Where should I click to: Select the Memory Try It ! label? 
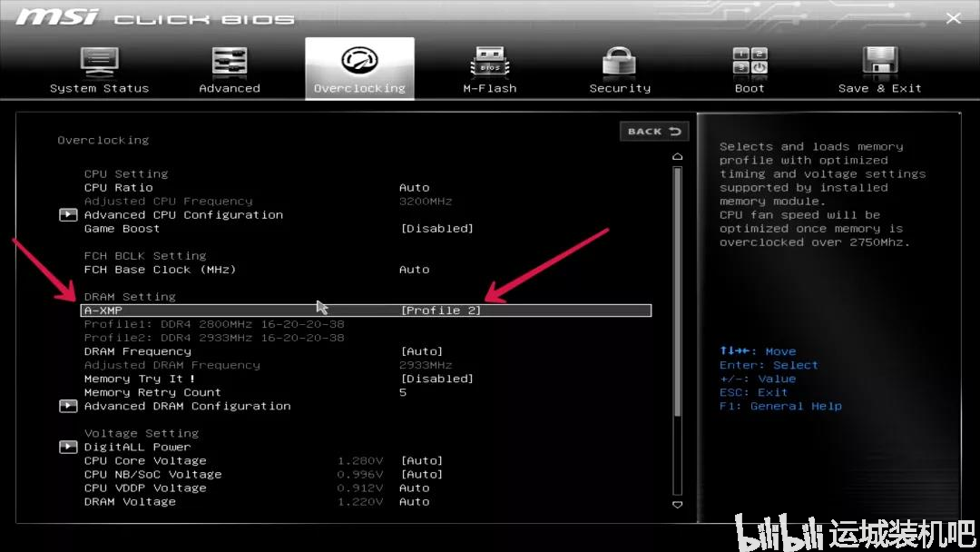pos(140,379)
